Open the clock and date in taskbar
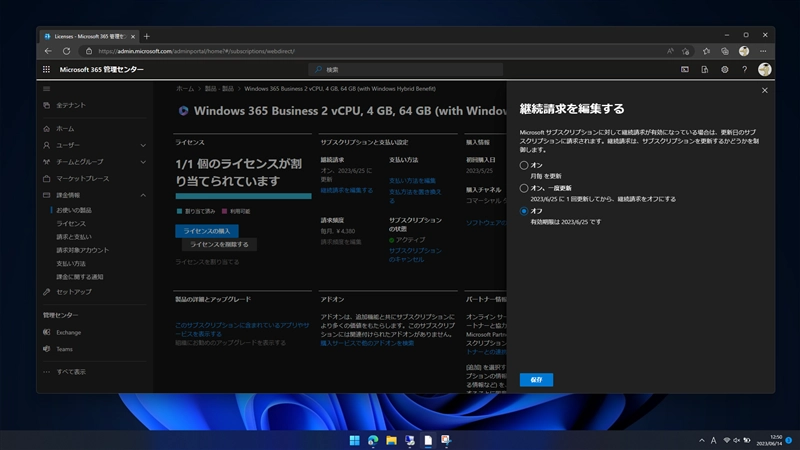 coord(770,440)
